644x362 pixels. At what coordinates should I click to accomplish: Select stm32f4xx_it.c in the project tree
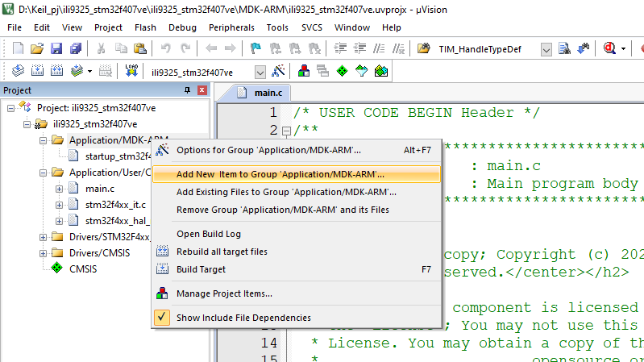click(115, 205)
